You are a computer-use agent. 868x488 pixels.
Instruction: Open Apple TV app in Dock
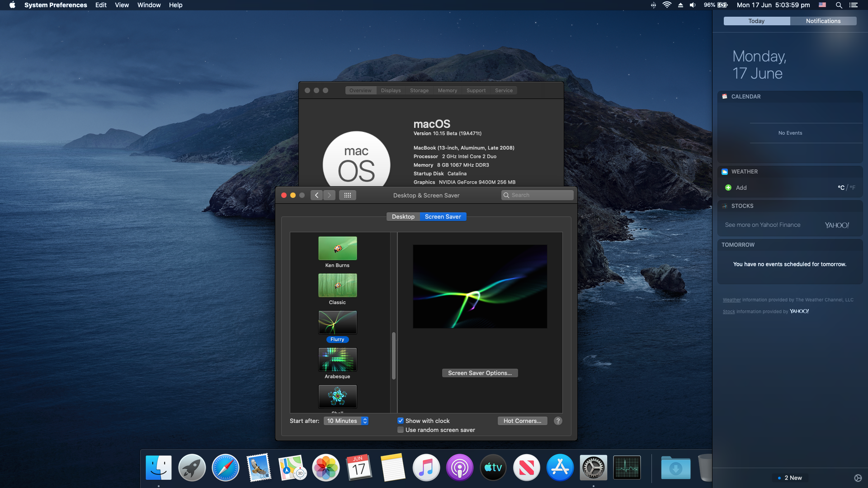tap(493, 468)
